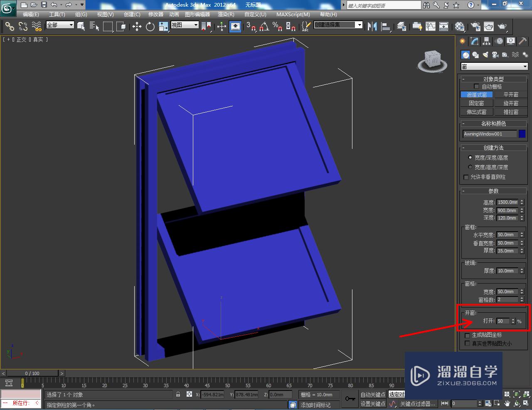Open the 编辑(E) menu
The width and height of the screenshot is (532, 410).
[31, 15]
